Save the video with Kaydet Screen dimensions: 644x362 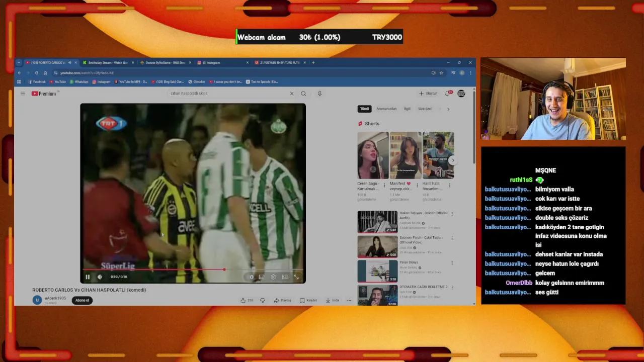click(x=308, y=300)
